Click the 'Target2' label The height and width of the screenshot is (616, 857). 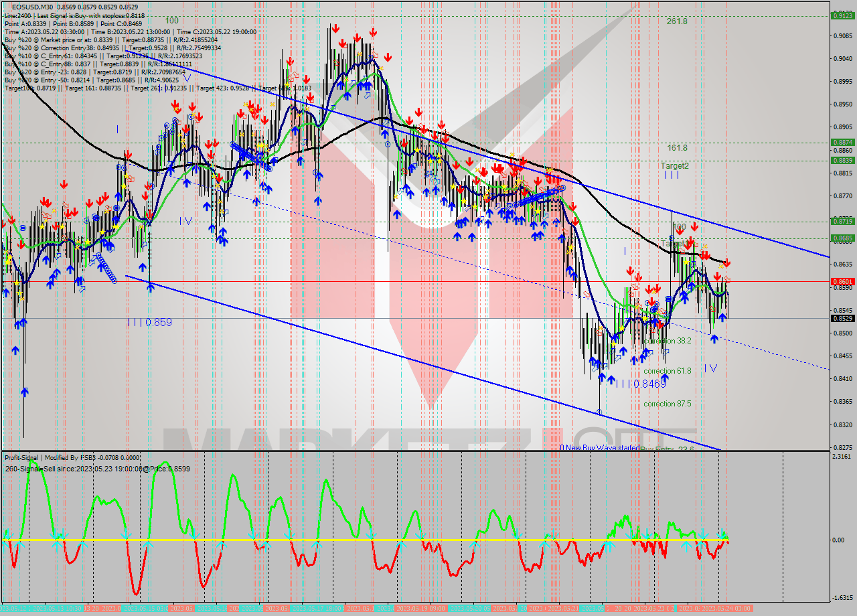675,165
